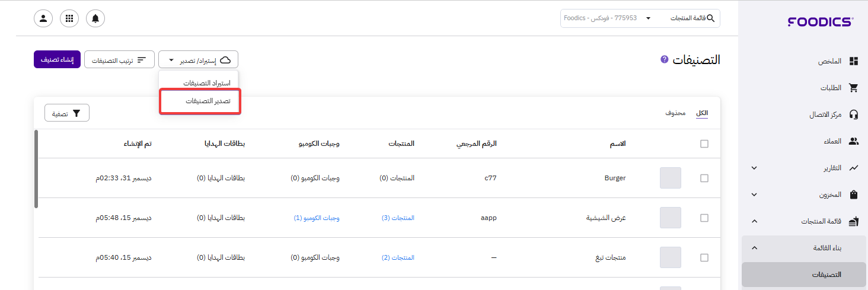
Task: Open the apps grid menu
Action: [69, 18]
